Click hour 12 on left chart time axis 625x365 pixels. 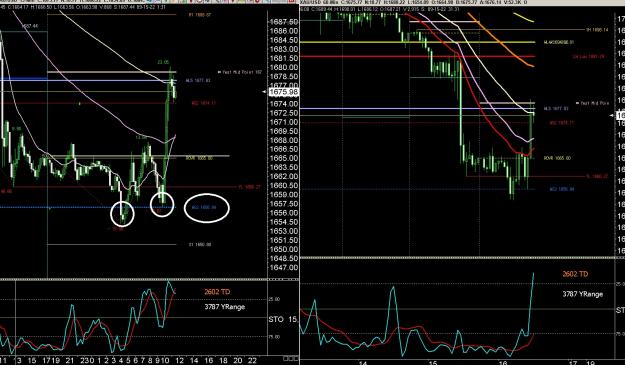pyautogui.click(x=179, y=361)
